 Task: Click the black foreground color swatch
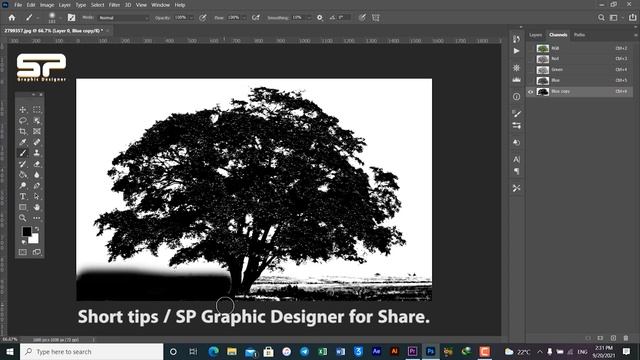coord(27,231)
